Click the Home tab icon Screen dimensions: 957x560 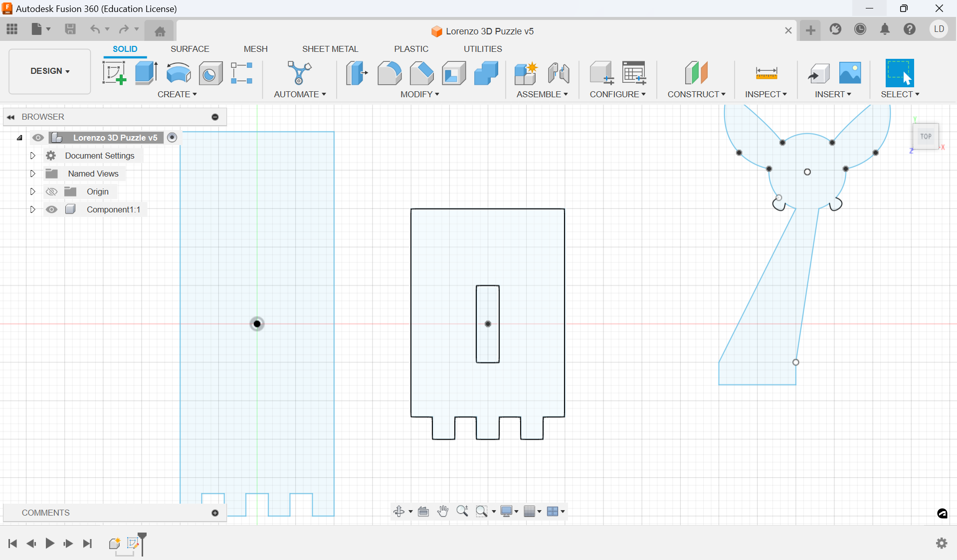click(x=160, y=31)
